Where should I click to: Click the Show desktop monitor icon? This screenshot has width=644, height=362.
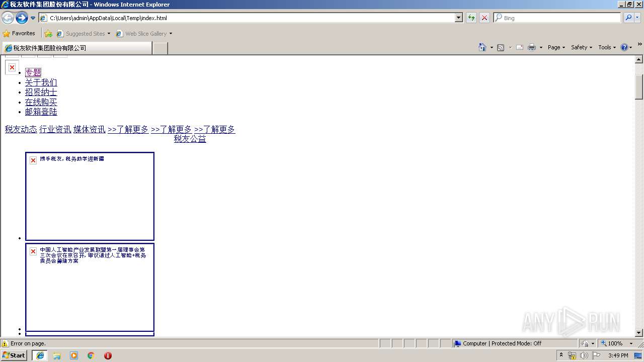[x=638, y=355]
